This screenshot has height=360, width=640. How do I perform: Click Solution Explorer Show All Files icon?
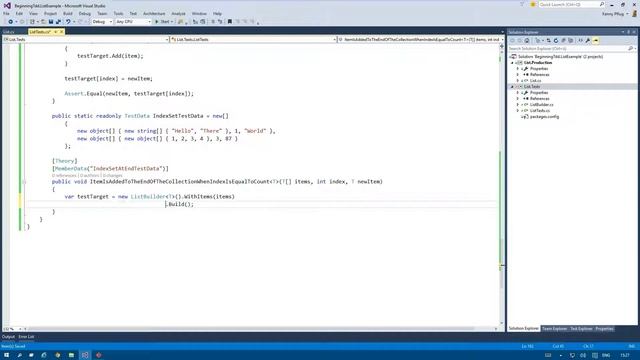coord(571,40)
